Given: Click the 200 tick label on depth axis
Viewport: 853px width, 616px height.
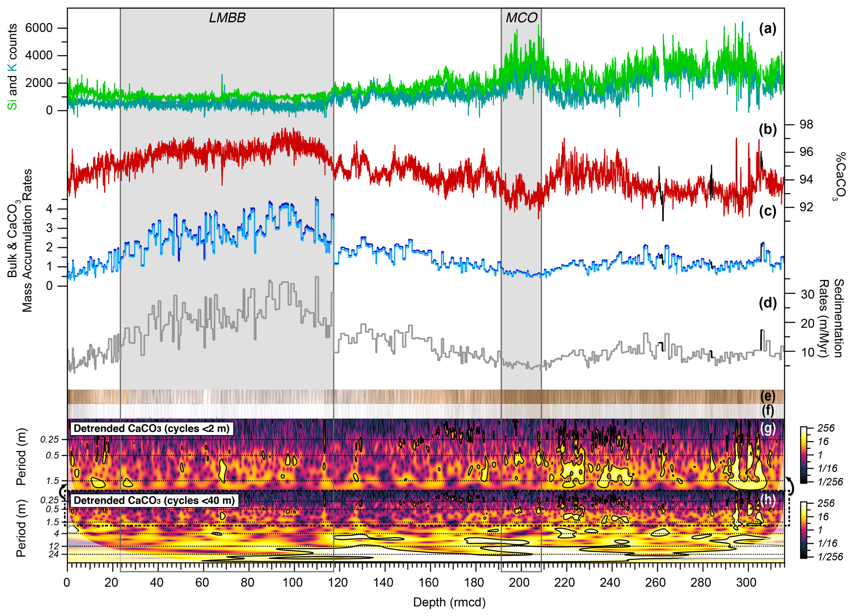Looking at the screenshot, I should tap(519, 583).
